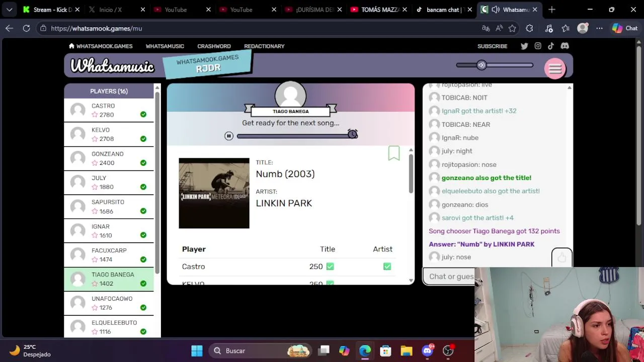Screen dimensions: 644x362
Task: Open Microsoft Store from the taskbar
Action: pyautogui.click(x=385, y=350)
